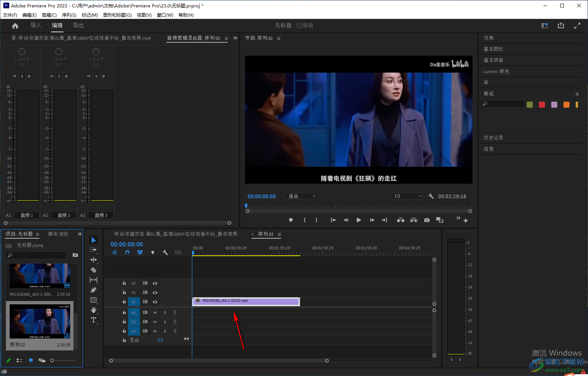
Task: Open timeline display settings wrench
Action: pyautogui.click(x=165, y=252)
